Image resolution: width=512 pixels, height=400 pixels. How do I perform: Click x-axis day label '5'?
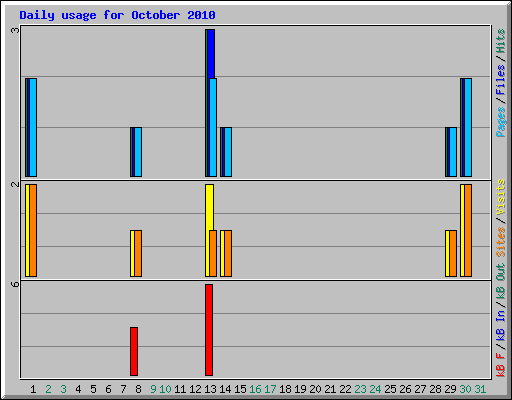(93, 389)
